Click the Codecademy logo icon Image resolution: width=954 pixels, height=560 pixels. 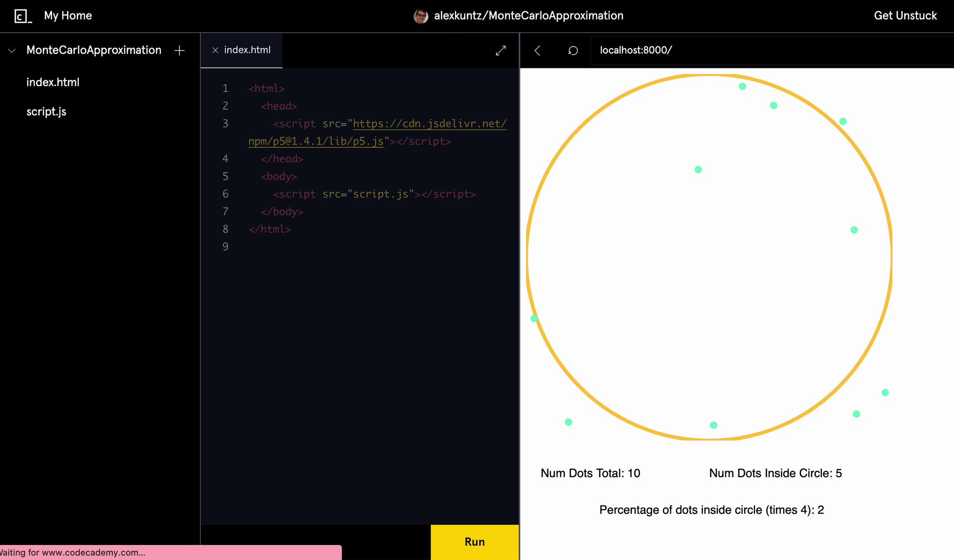pos(21,15)
